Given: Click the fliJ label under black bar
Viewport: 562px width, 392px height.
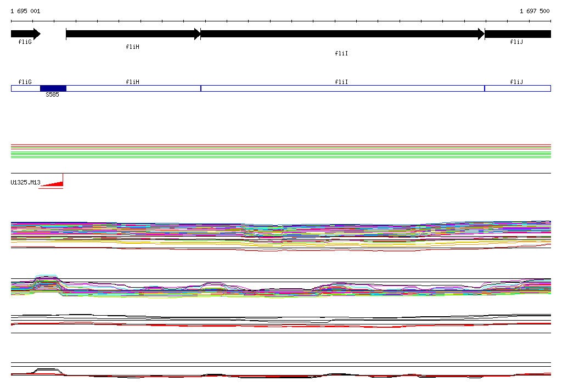Looking at the screenshot, I should pos(516,42).
